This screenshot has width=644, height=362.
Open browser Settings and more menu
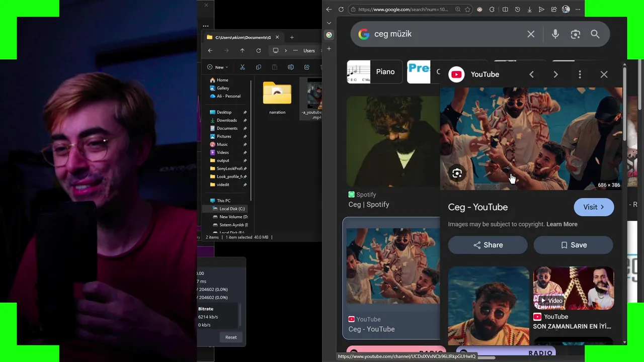(x=578, y=9)
